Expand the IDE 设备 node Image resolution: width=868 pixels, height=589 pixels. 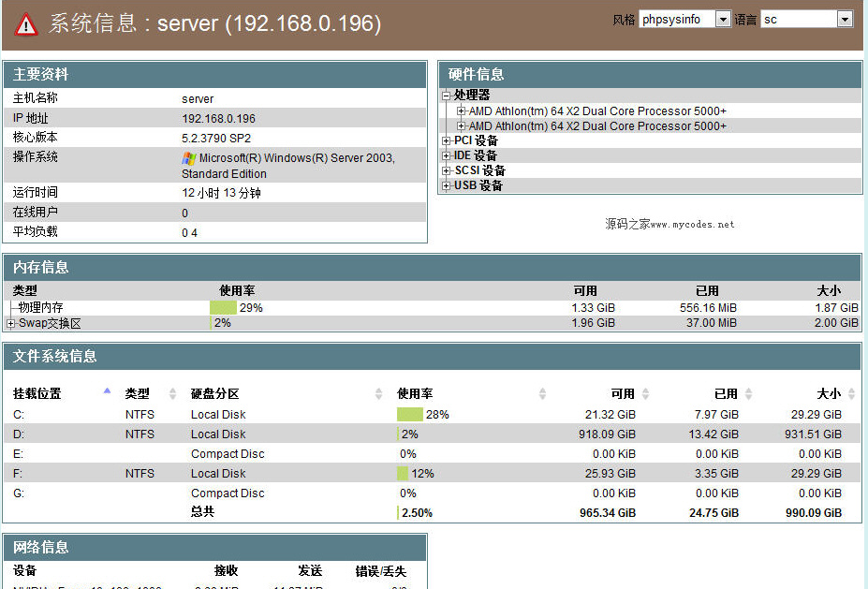[x=447, y=156]
